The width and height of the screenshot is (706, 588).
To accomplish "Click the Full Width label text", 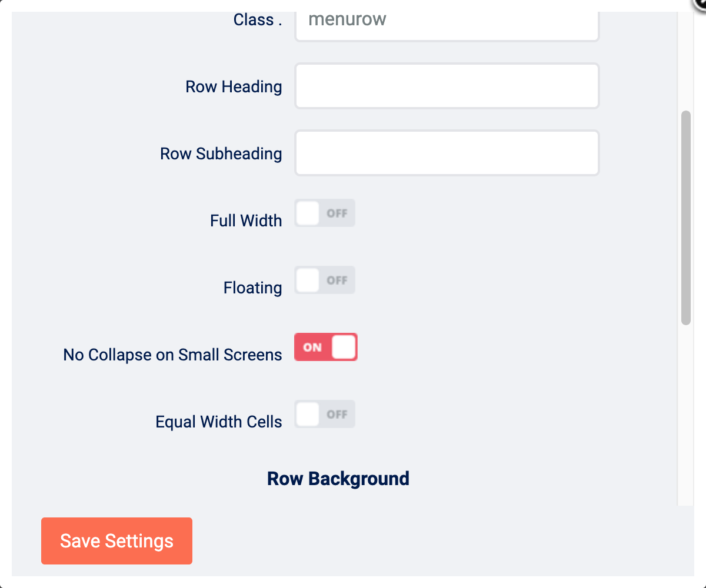I will 246,221.
